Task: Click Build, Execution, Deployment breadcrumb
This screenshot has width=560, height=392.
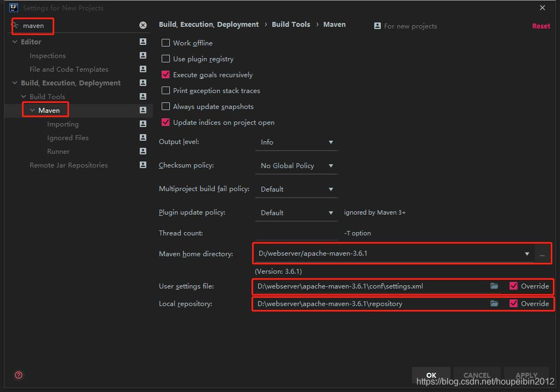Action: click(209, 24)
